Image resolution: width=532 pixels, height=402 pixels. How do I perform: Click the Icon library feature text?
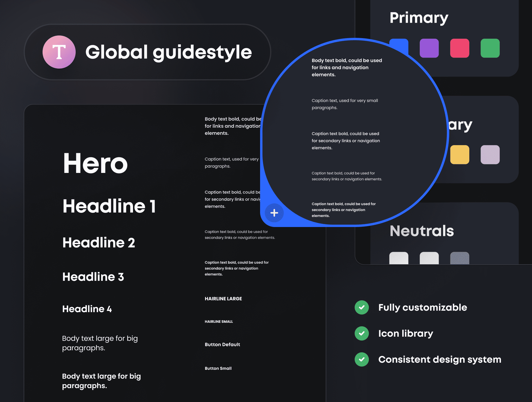tap(406, 333)
